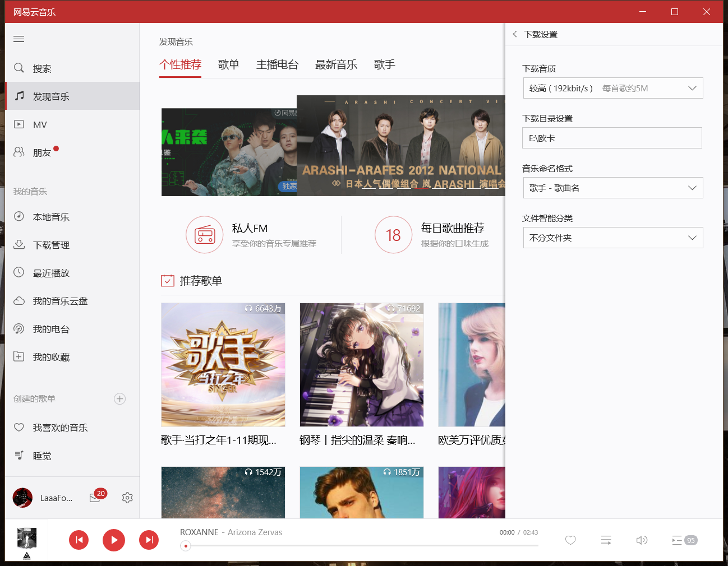The width and height of the screenshot is (728, 566).
Task: Maximize the 网易云音乐 window
Action: 675,12
